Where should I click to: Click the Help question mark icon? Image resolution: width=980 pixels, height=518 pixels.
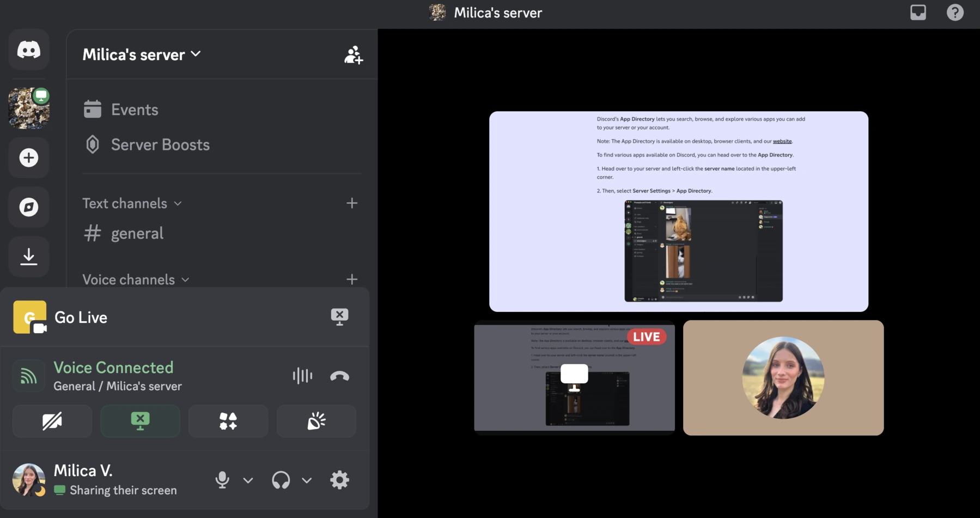click(x=954, y=12)
